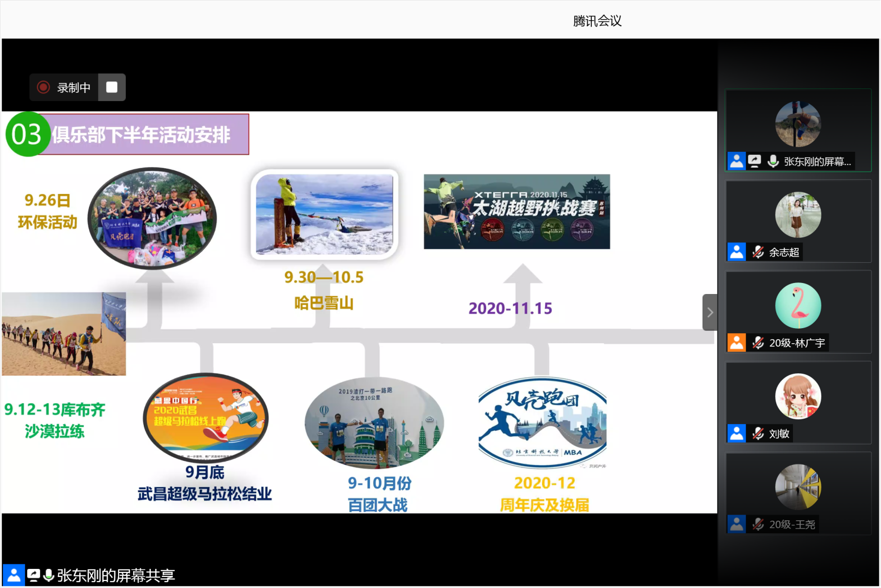Click the orange user icon beside 20级-林广宇
Image resolution: width=881 pixels, height=588 pixels.
pyautogui.click(x=737, y=343)
